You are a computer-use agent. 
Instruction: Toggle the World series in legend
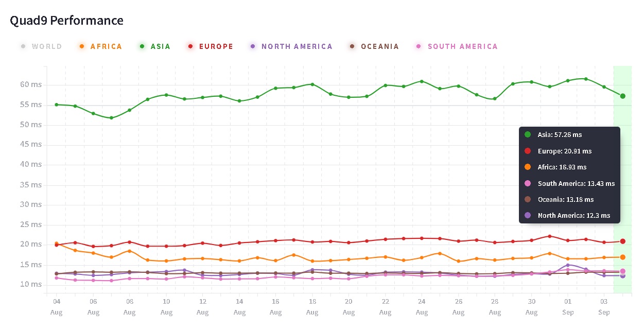click(x=41, y=46)
